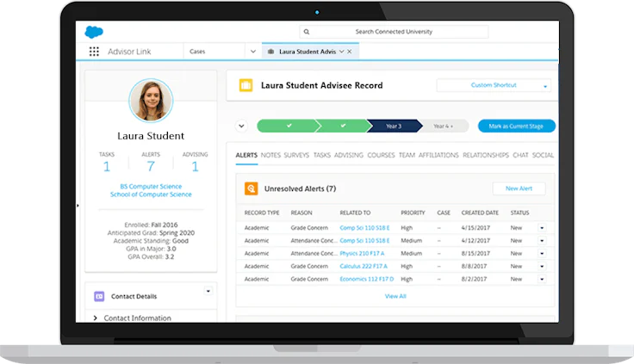Open row menu for 4/15/2017 alert
The image size is (634, 364).
(542, 228)
